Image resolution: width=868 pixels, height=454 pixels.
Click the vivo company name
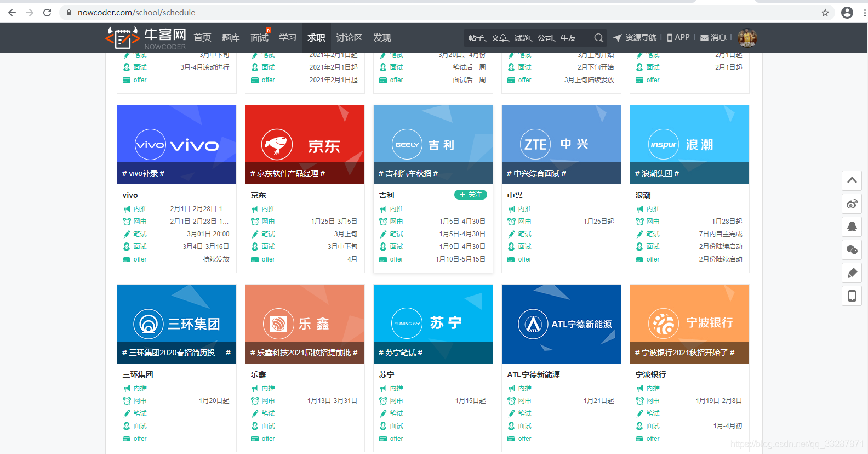130,195
